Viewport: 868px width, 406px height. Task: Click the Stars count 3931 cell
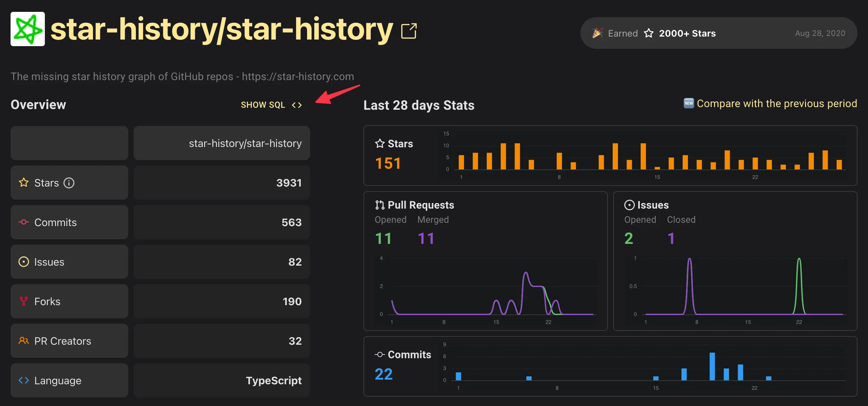(x=222, y=183)
